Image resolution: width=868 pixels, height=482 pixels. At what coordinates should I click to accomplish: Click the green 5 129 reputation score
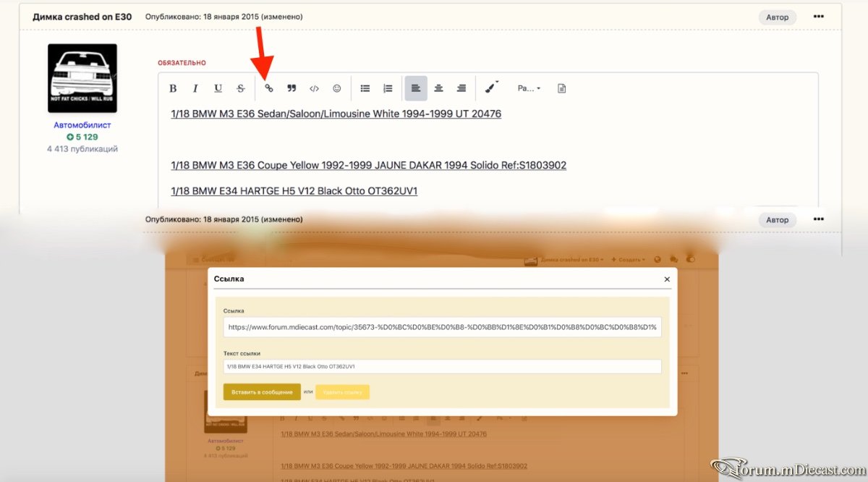(82, 137)
